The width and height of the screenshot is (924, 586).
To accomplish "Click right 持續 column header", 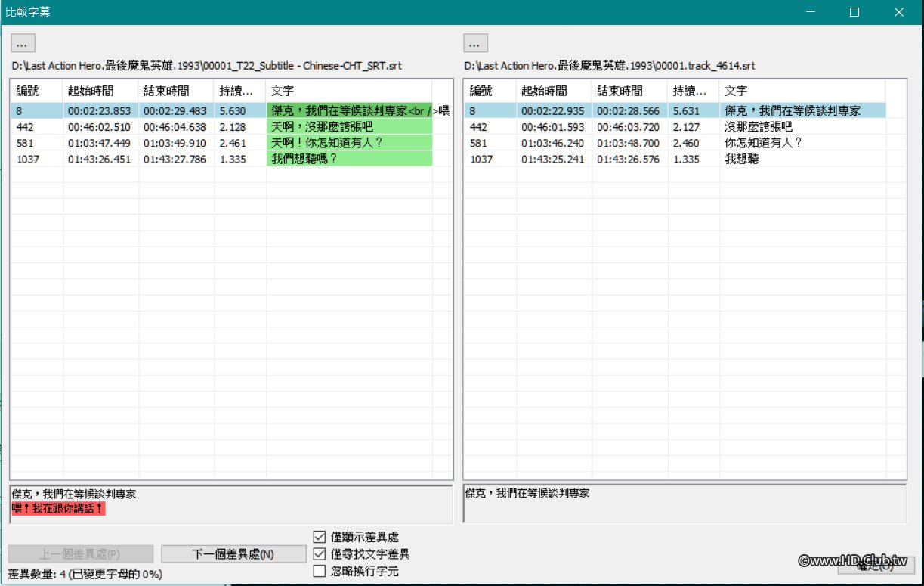I will click(693, 91).
